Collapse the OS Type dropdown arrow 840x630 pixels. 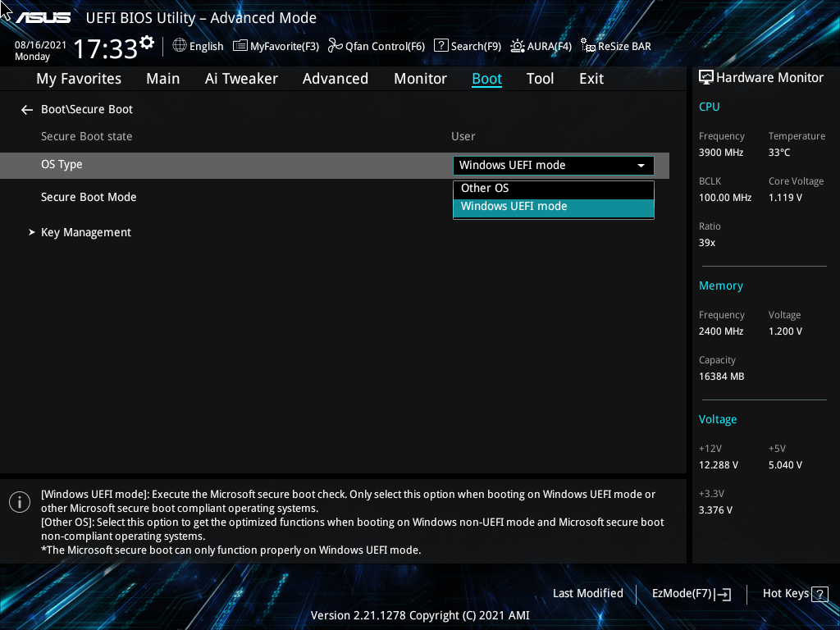tap(641, 166)
